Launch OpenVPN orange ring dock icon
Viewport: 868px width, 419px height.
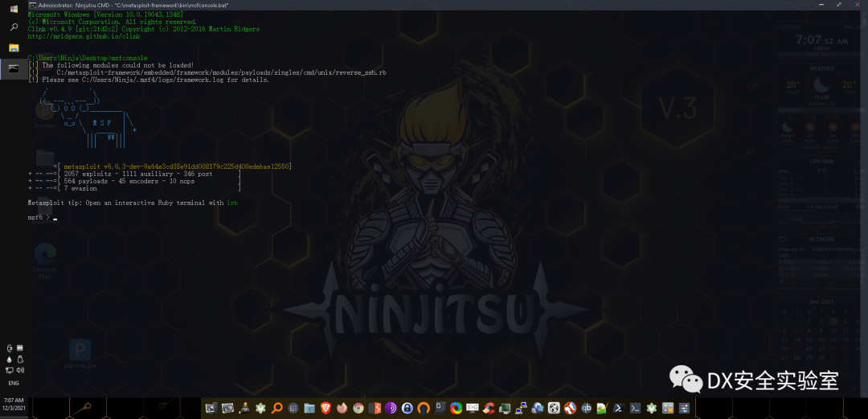click(424, 408)
